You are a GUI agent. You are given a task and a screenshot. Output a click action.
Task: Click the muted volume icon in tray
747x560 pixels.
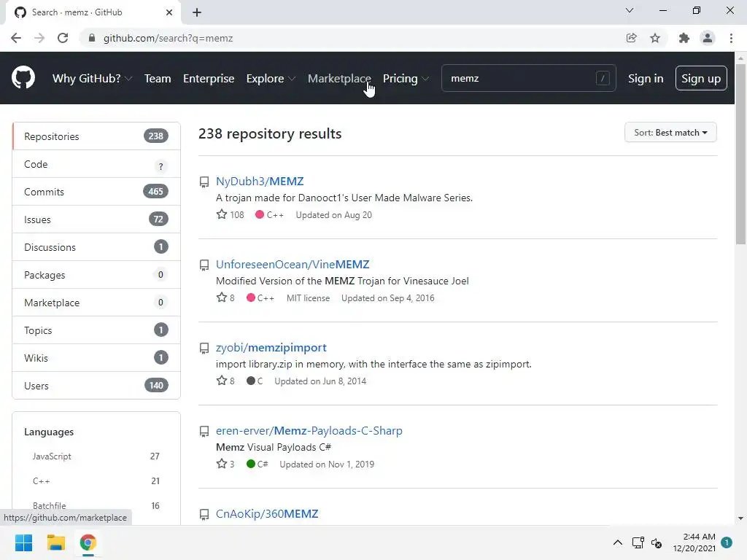pos(657,542)
